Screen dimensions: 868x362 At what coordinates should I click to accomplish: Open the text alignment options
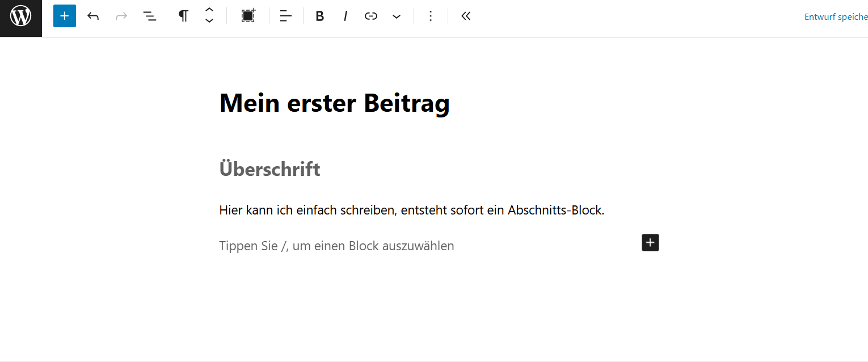(x=286, y=16)
